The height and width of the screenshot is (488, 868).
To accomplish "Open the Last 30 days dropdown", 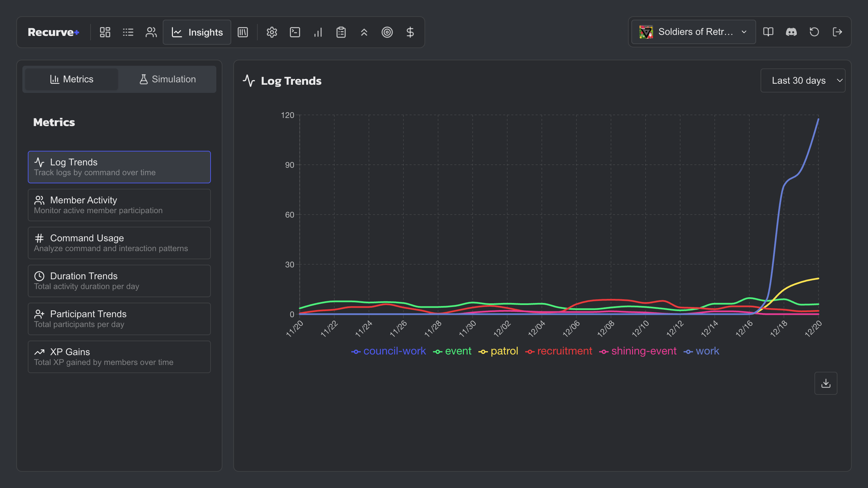I will tap(803, 80).
